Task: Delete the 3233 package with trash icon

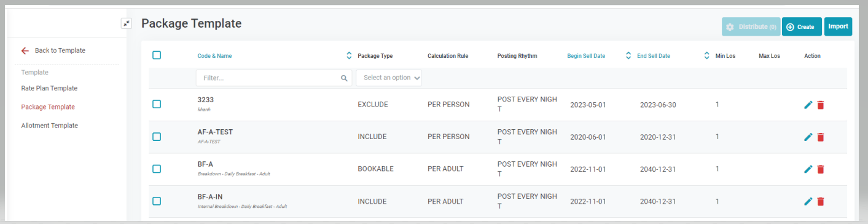Action: point(821,105)
